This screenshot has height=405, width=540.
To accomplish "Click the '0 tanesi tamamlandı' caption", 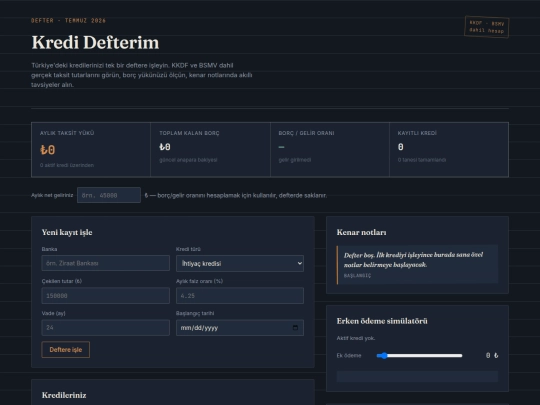I will pyautogui.click(x=422, y=160).
